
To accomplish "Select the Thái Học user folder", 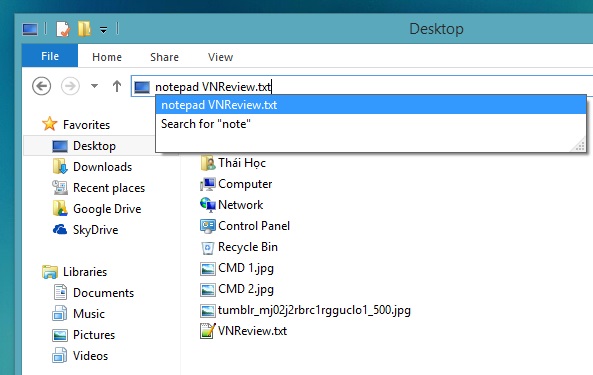I will 242,163.
